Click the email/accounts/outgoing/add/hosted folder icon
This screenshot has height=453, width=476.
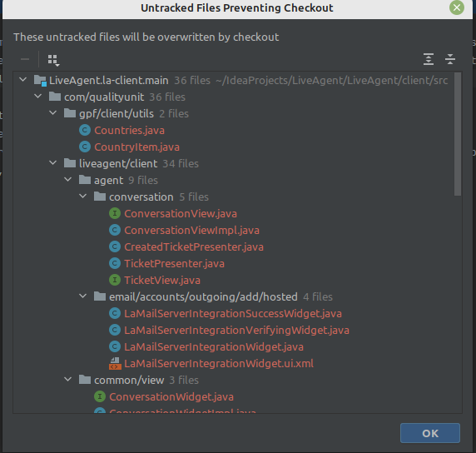100,296
